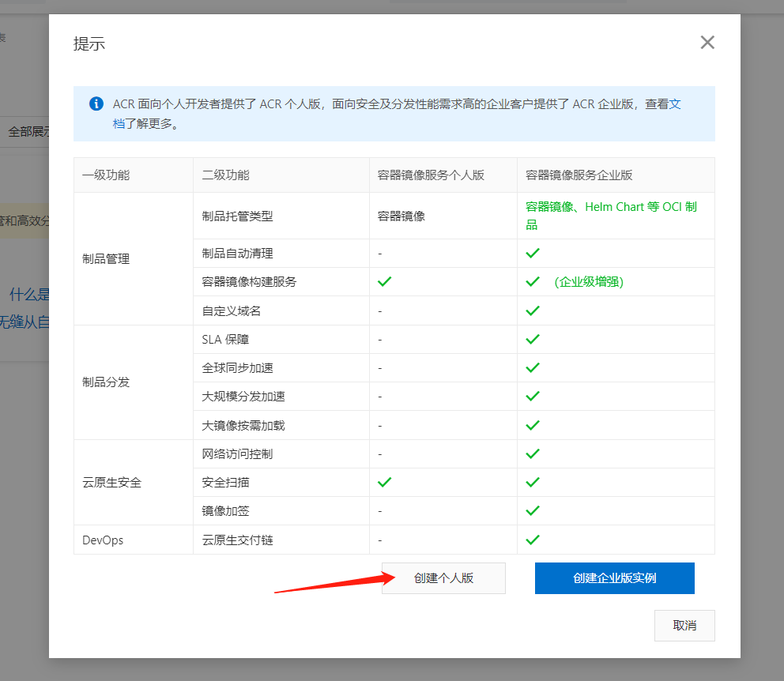Screen dimensions: 784x681
Task: Click the enterprise checkmark for 全球同步加速
Action: coord(533,367)
